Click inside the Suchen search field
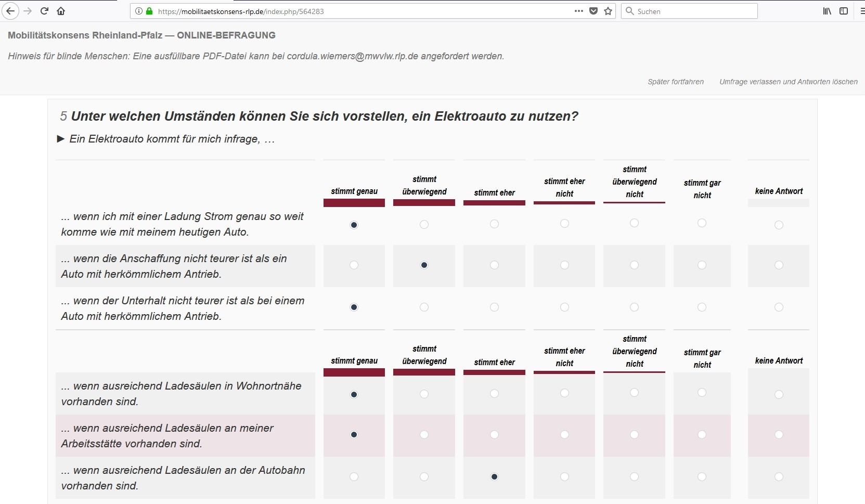Viewport: 865px width, 504px height. (x=689, y=11)
